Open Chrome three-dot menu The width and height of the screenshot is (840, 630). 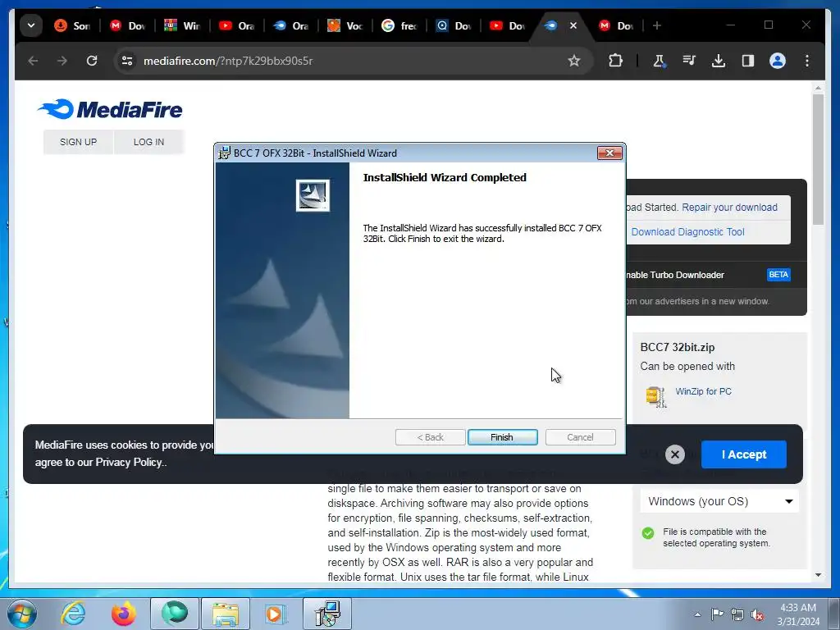point(807,61)
